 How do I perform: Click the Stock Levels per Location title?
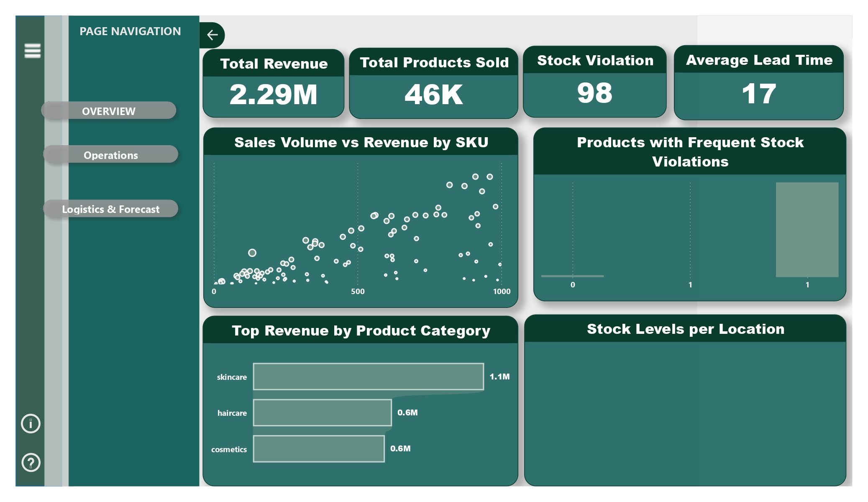(x=685, y=329)
